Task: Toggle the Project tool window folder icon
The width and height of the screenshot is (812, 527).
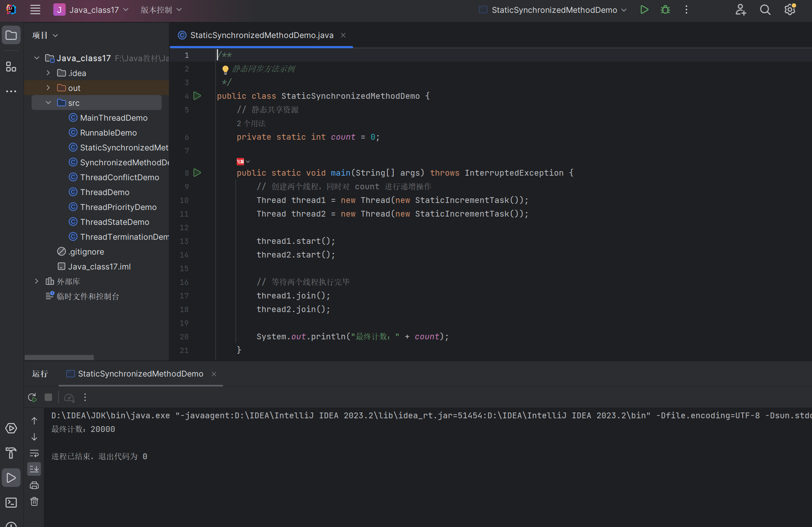Action: (x=11, y=36)
